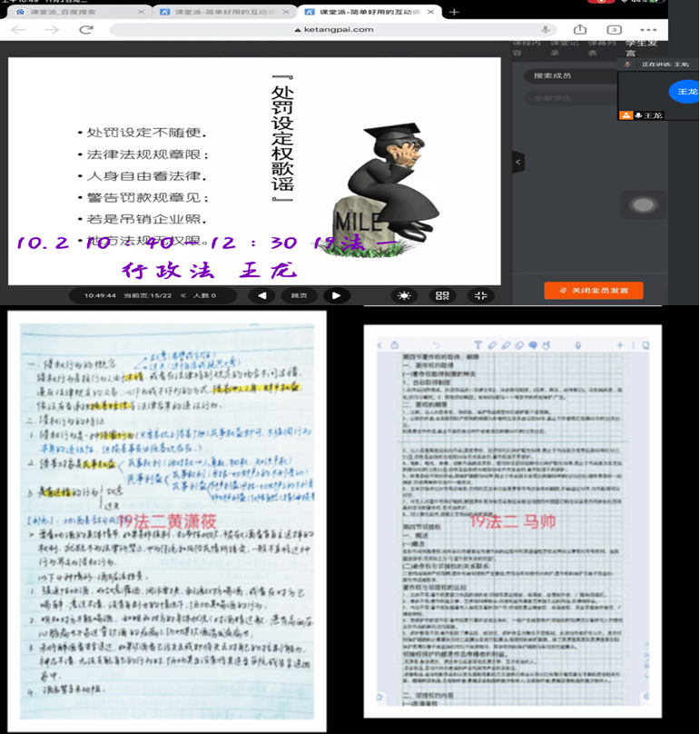Open the handwritten notes photo 19法二黄潇筱
The image size is (700, 734).
click(x=166, y=521)
